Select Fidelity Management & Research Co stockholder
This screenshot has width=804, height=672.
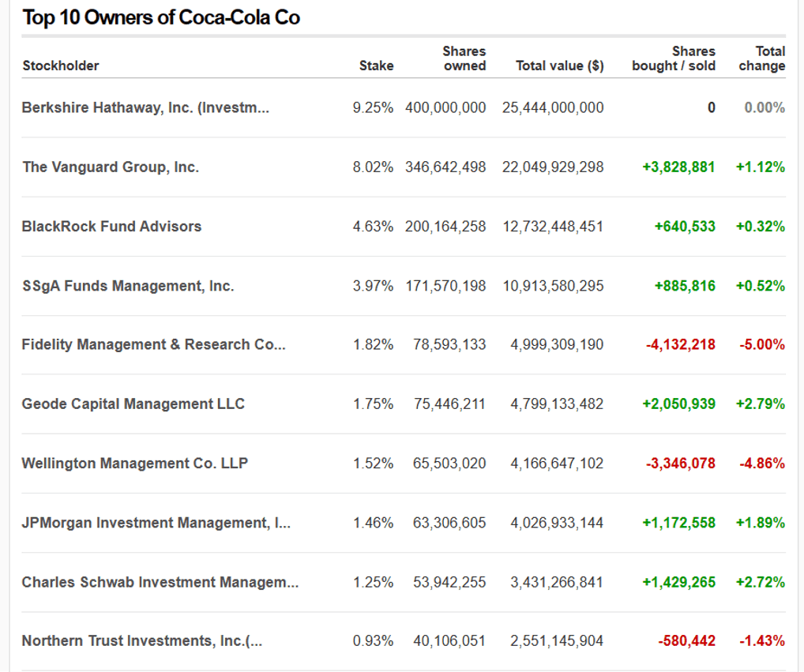coord(154,344)
